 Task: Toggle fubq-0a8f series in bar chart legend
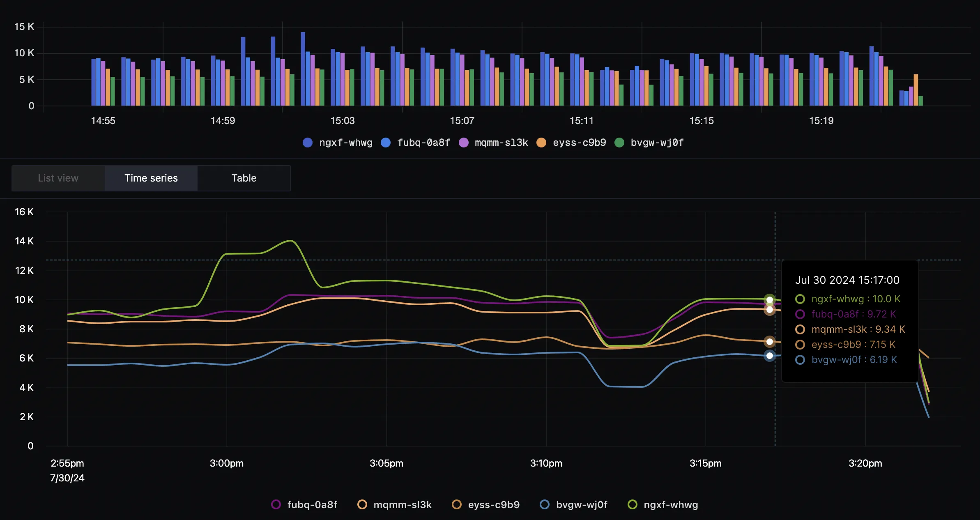[x=415, y=143]
